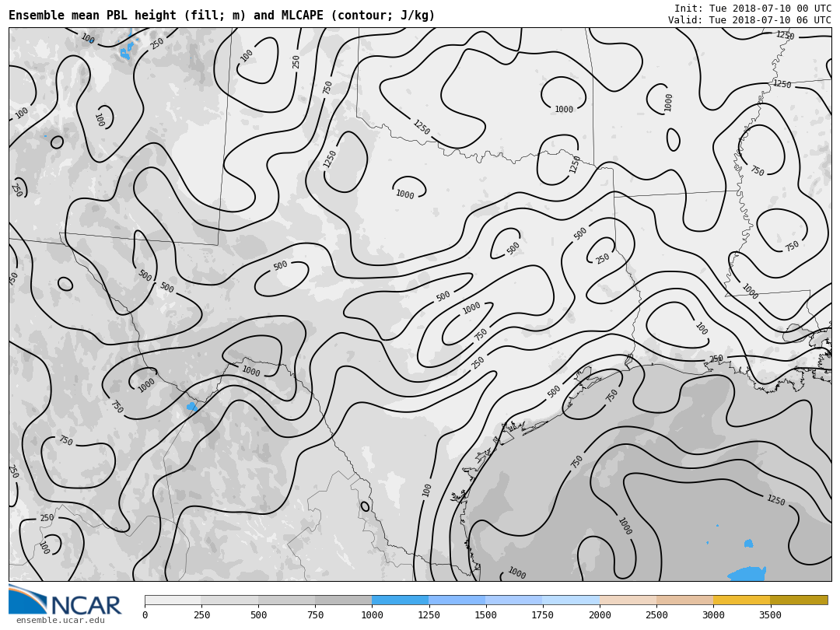The image size is (840, 630).
Task: Click the ensemble mean PBL height title
Action: pos(222,16)
